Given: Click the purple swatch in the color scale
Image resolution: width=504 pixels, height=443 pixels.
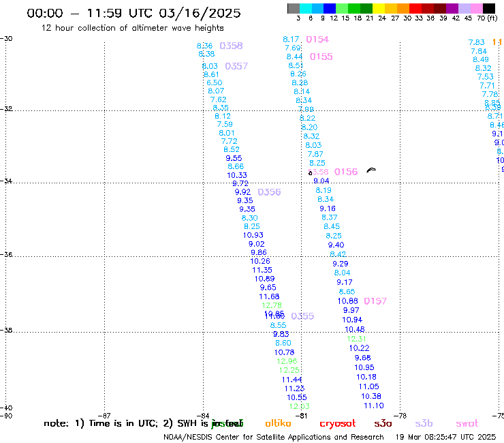Looking at the screenshot, I should pos(452,8).
